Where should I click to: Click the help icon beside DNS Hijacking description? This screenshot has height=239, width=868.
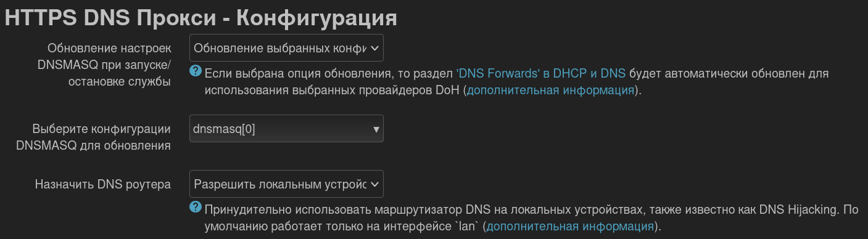196,207
